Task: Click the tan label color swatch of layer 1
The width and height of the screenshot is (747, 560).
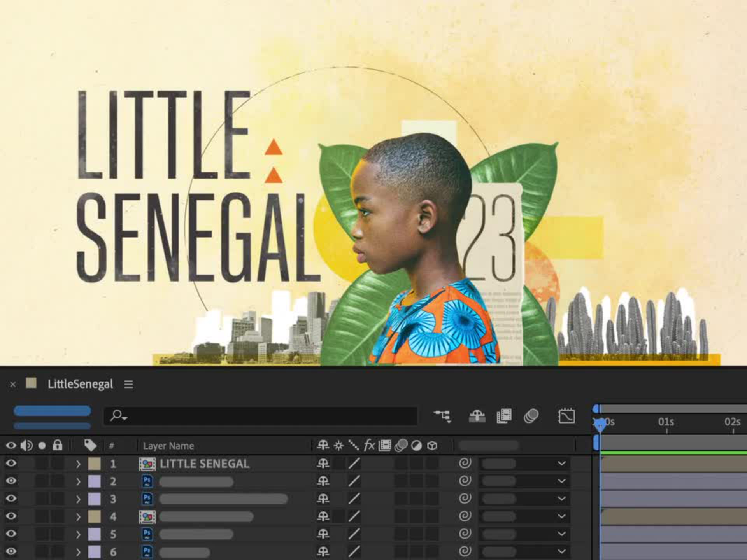Action: 94,464
